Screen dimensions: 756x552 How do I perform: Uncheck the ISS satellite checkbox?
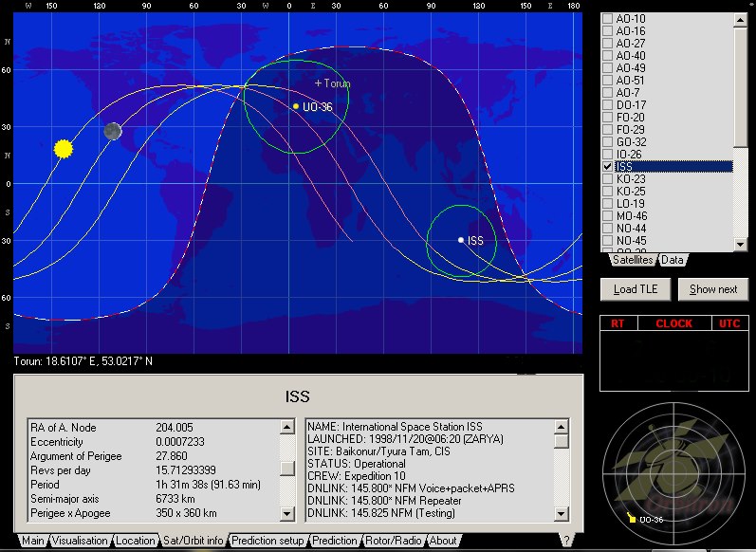click(607, 166)
